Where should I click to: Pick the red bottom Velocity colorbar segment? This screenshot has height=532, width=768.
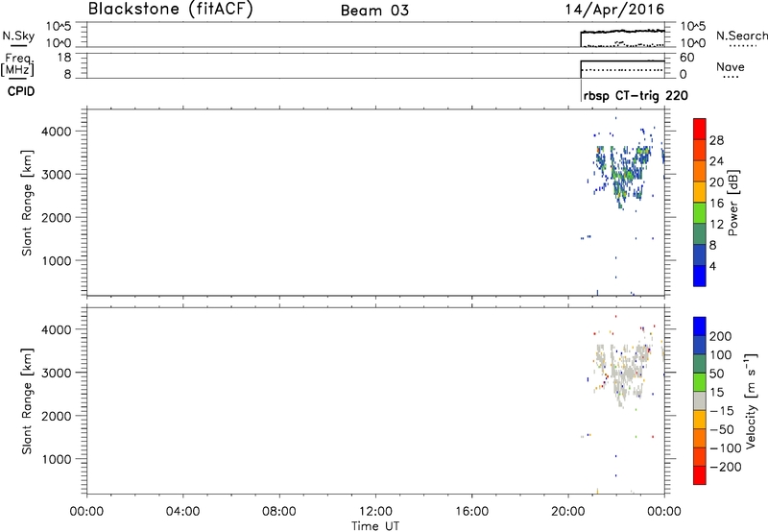coord(700,475)
